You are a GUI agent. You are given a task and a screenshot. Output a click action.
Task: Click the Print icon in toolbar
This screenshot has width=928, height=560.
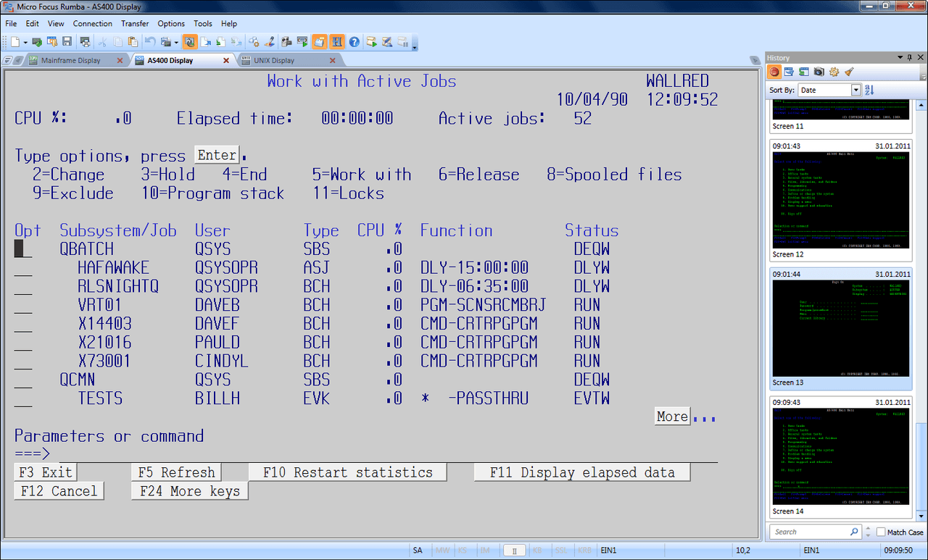[86, 42]
